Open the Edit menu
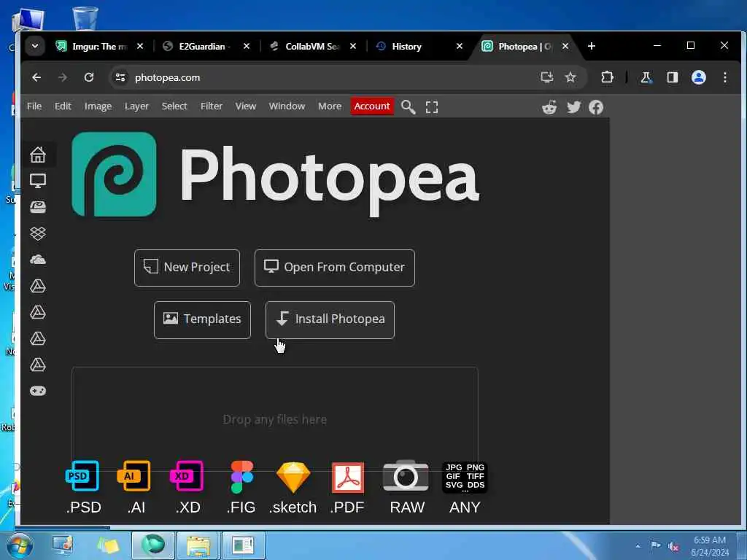The height and width of the screenshot is (560, 747). point(63,106)
